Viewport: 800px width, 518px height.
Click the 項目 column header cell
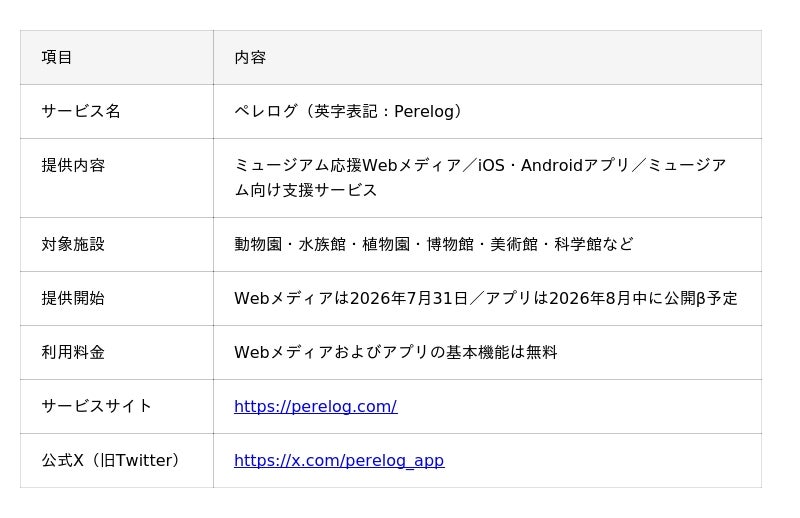pyautogui.click(x=117, y=57)
